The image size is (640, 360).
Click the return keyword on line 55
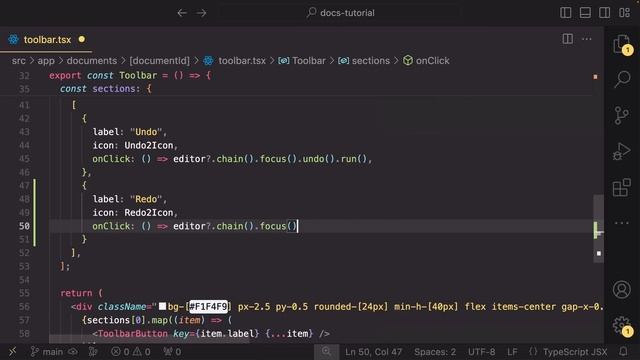[x=76, y=293]
